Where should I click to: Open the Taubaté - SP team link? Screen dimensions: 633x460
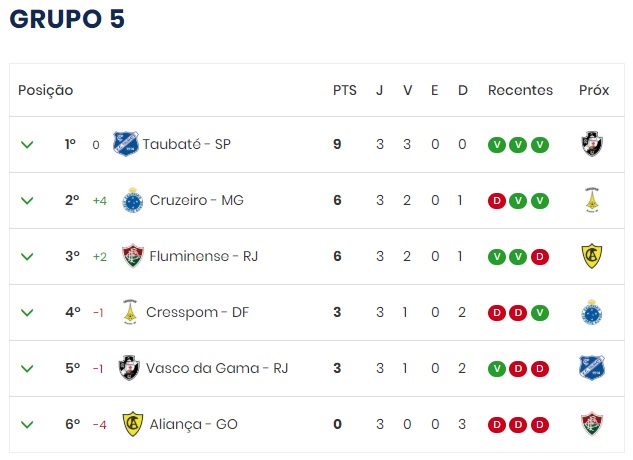[187, 144]
